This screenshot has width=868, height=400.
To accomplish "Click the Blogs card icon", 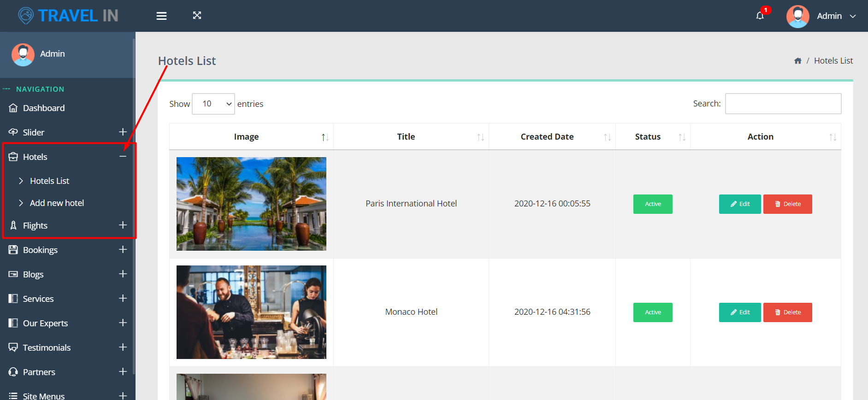I will 13,274.
